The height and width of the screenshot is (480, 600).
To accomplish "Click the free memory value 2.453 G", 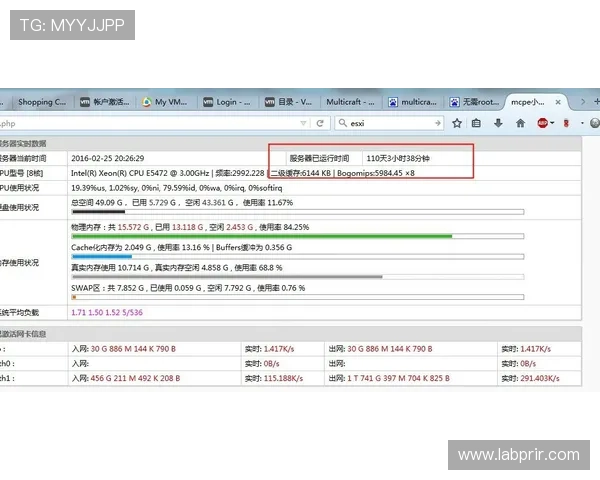I will click(240, 227).
